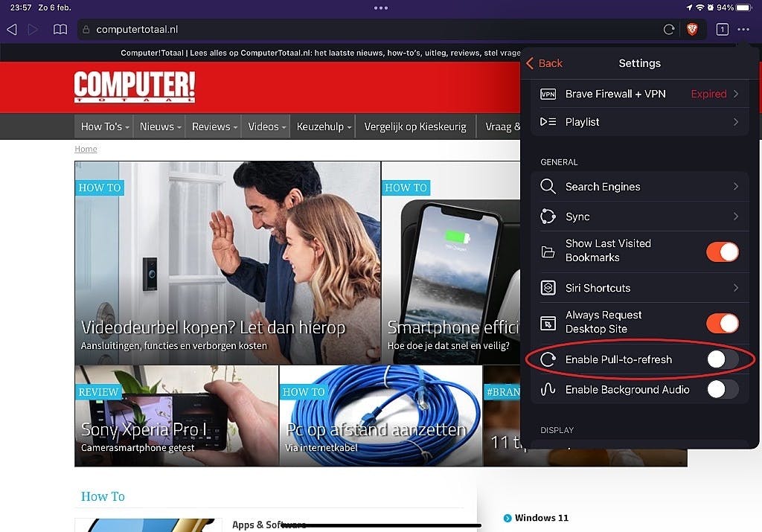
Task: Tap the Always Request Desktop Site icon
Action: [x=548, y=323]
